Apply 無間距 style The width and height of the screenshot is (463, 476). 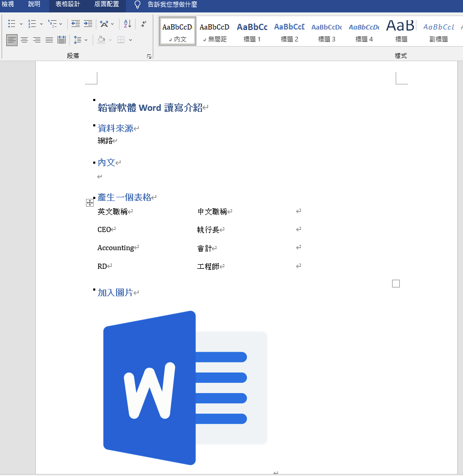(214, 31)
